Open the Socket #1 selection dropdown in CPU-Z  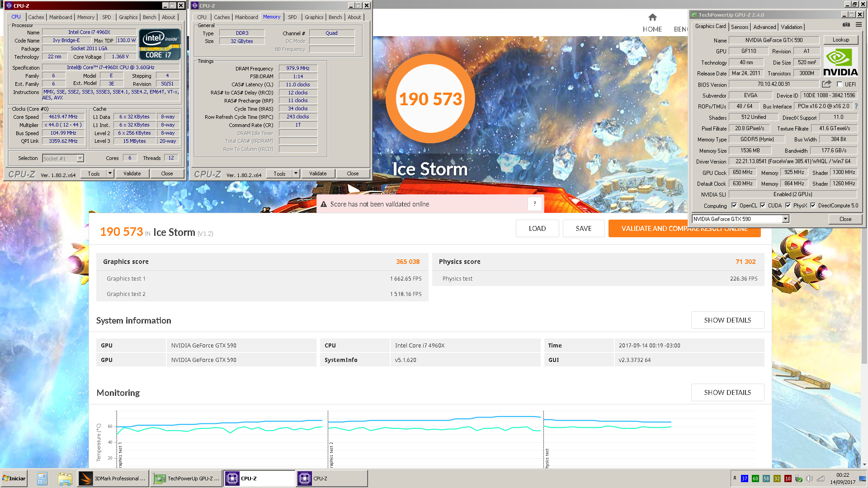[x=80, y=159]
